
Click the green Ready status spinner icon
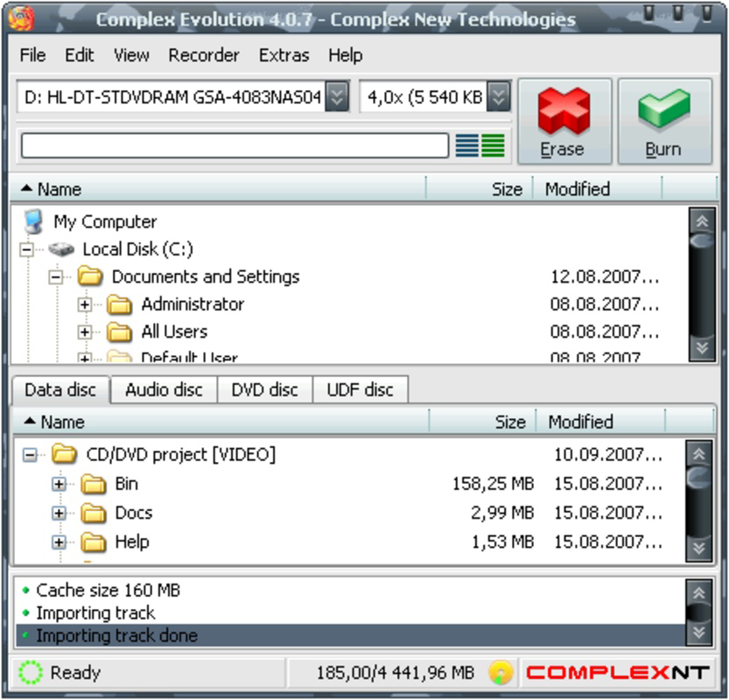(31, 673)
